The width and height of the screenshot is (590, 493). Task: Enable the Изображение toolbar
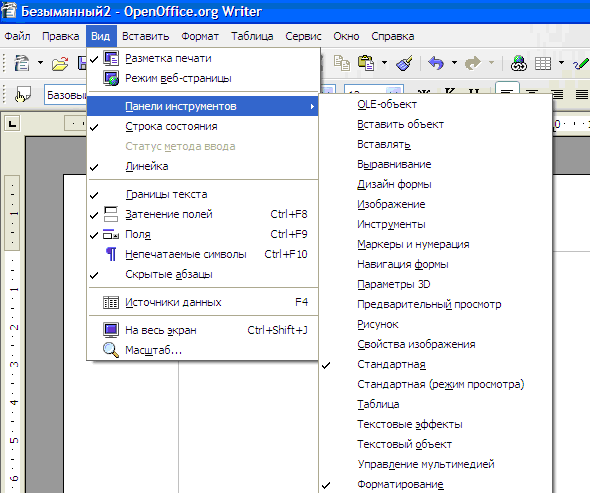click(436, 204)
